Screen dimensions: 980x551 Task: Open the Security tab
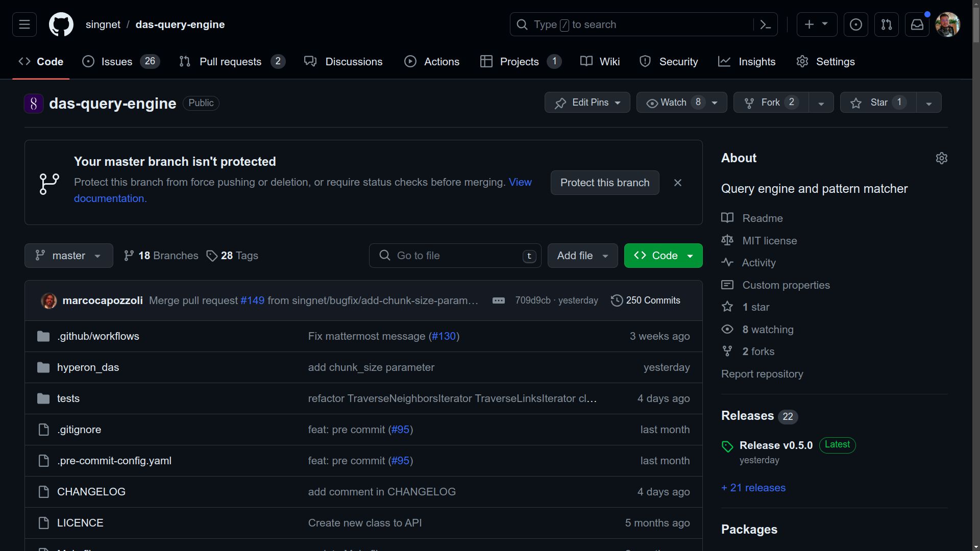tap(669, 62)
